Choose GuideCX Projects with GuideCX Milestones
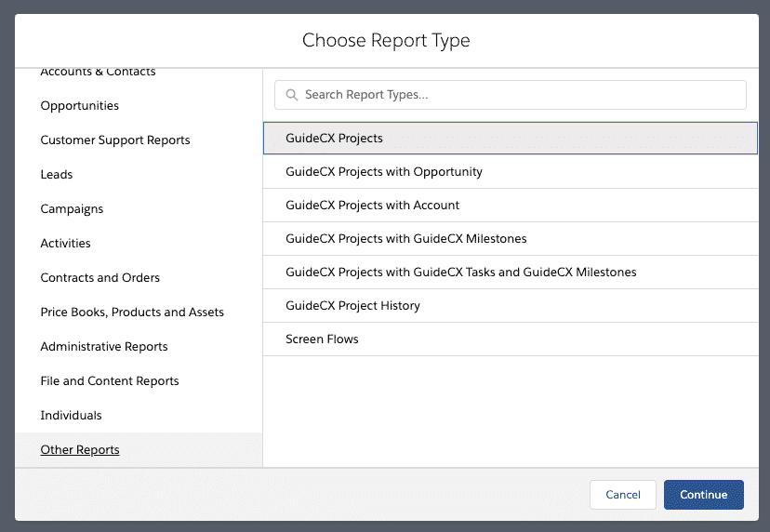Screen dimensions: 770x532 click(511, 238)
